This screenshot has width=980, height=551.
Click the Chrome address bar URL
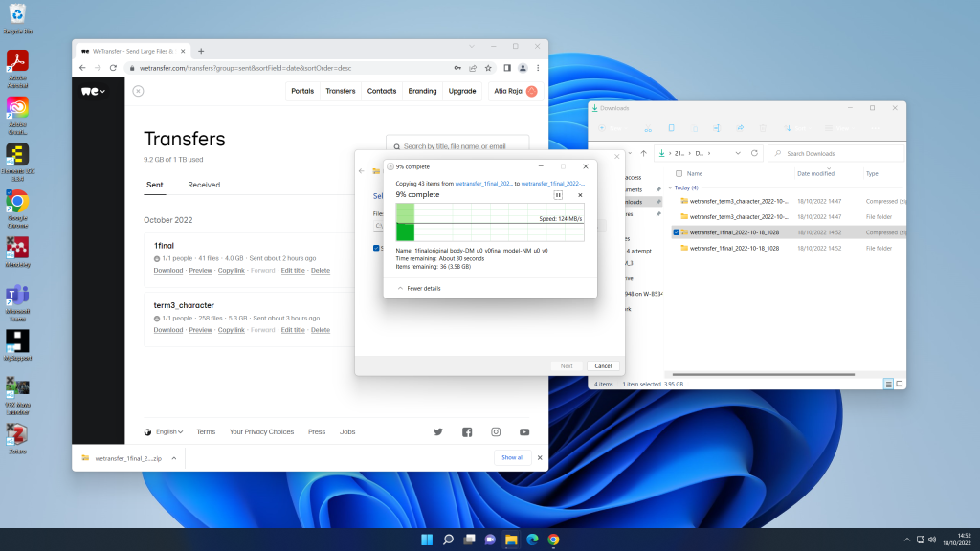[x=245, y=68]
